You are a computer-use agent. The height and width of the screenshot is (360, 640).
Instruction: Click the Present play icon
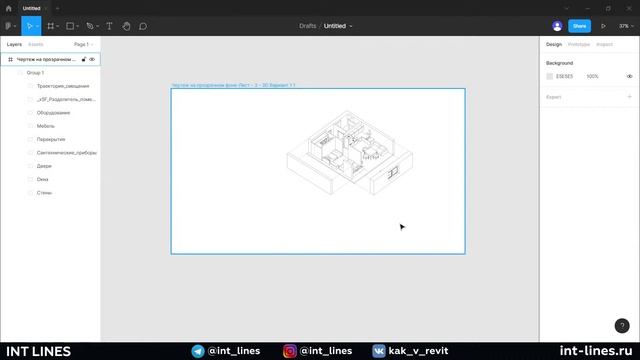pyautogui.click(x=603, y=26)
